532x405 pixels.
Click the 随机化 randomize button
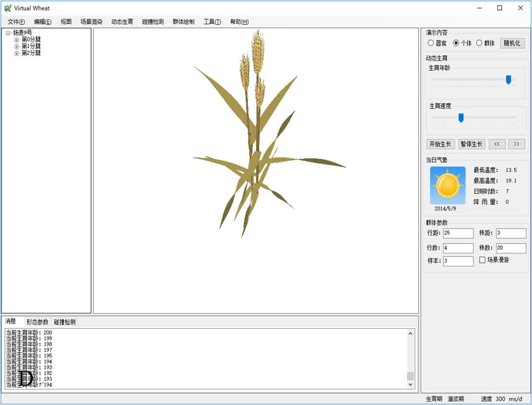[511, 42]
